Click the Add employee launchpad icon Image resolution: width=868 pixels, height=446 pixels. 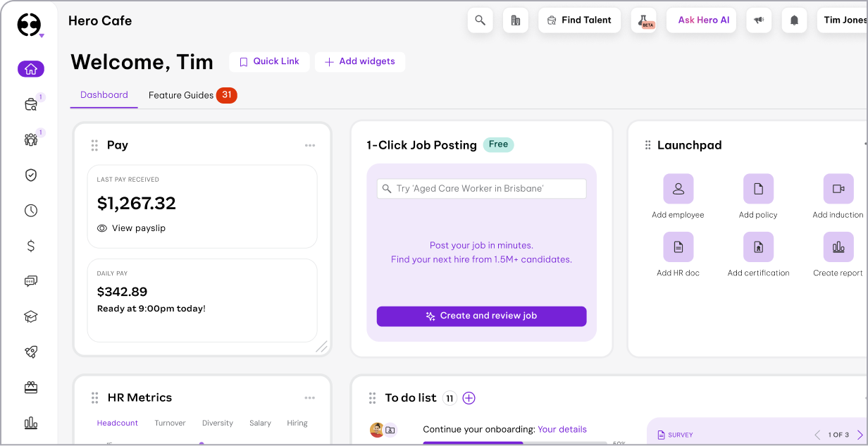(x=678, y=189)
